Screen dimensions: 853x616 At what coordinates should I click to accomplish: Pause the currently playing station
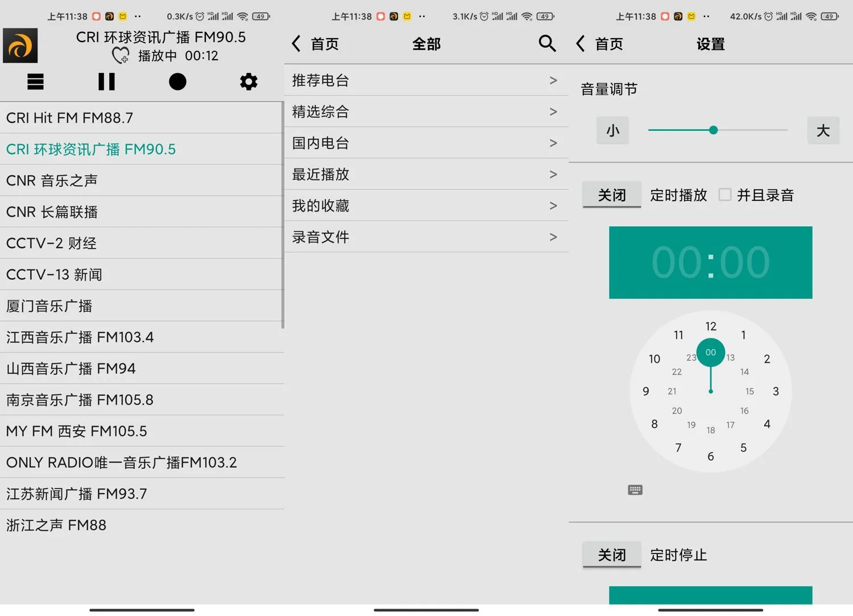pyautogui.click(x=106, y=82)
